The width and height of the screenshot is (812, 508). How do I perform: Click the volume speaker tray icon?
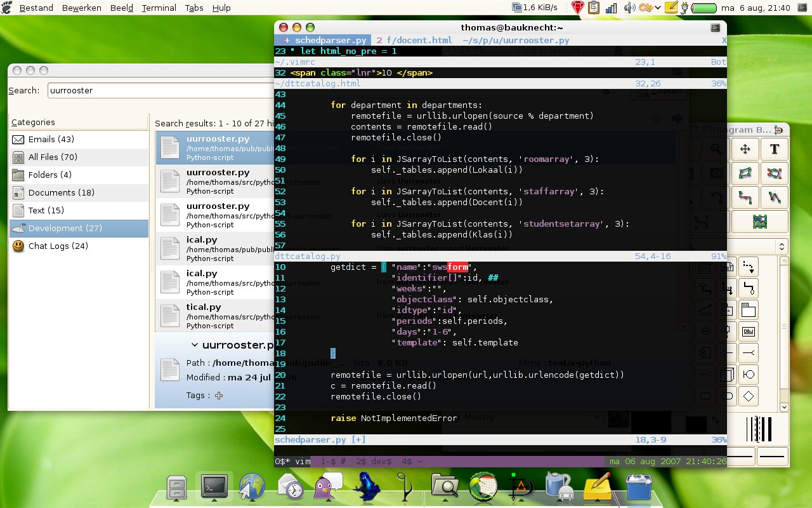coord(629,8)
